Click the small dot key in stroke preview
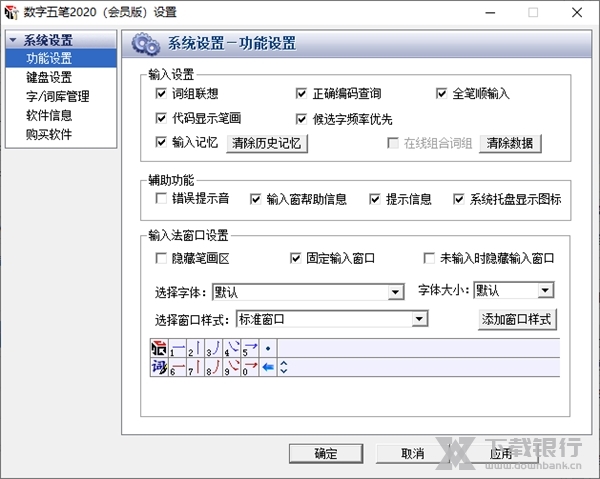The width and height of the screenshot is (600, 479). pos(268,348)
